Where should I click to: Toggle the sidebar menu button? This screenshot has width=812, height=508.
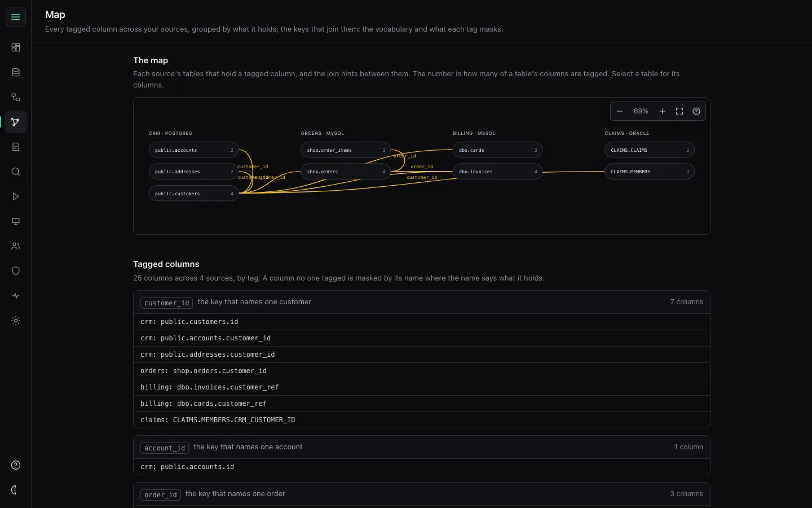click(x=16, y=17)
